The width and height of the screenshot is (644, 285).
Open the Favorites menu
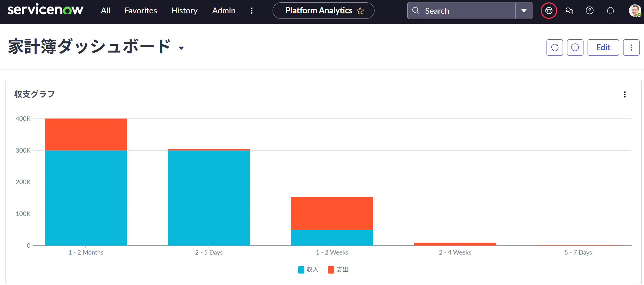[141, 11]
